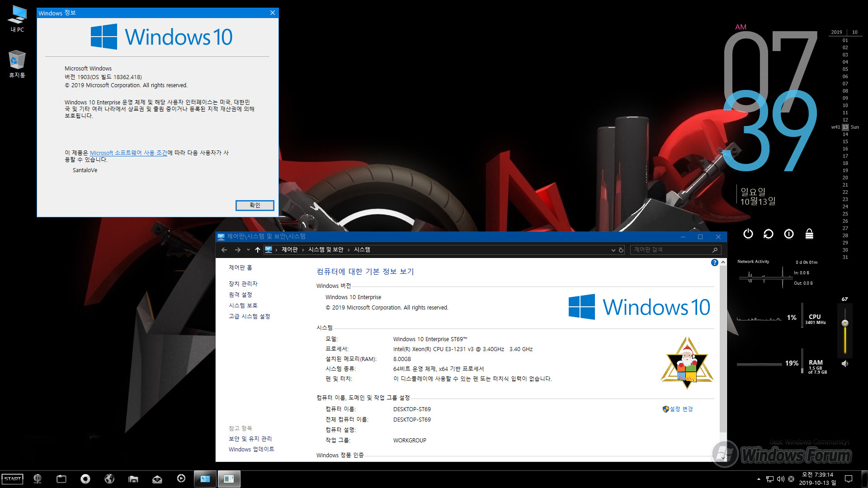The width and height of the screenshot is (868, 488).
Task: Go back in the control panel window
Action: 224,249
